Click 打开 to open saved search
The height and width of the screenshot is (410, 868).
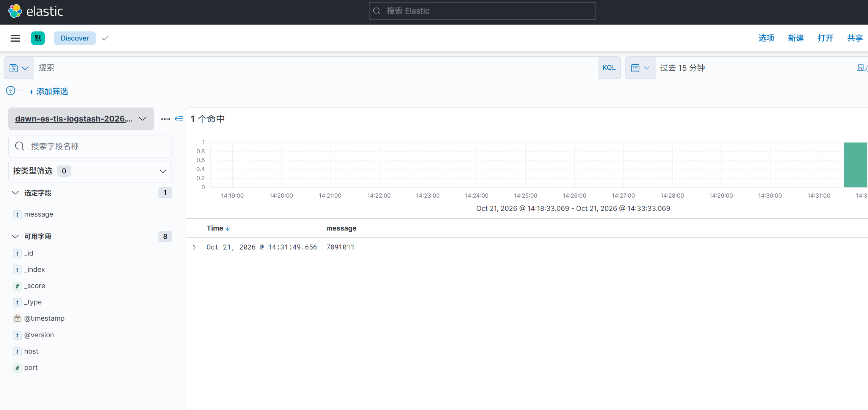point(825,38)
